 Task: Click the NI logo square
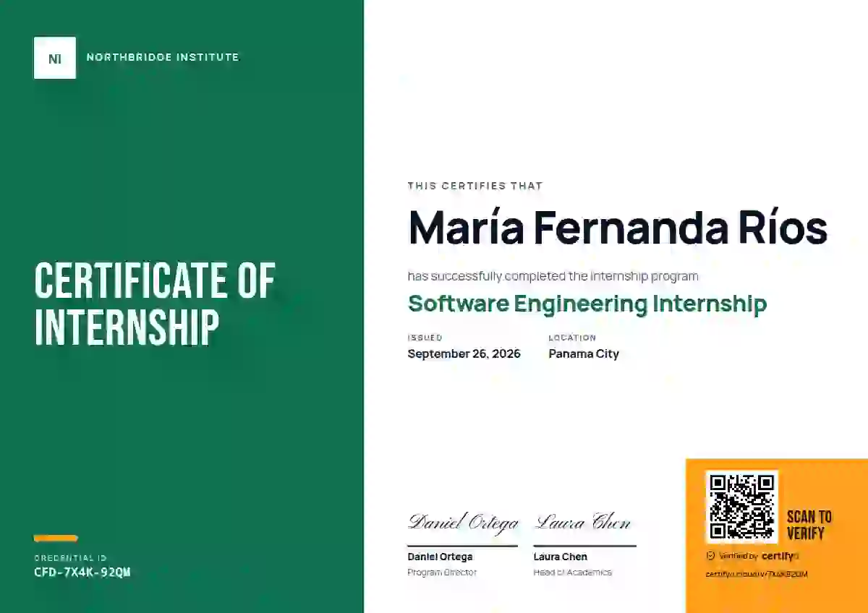55,58
